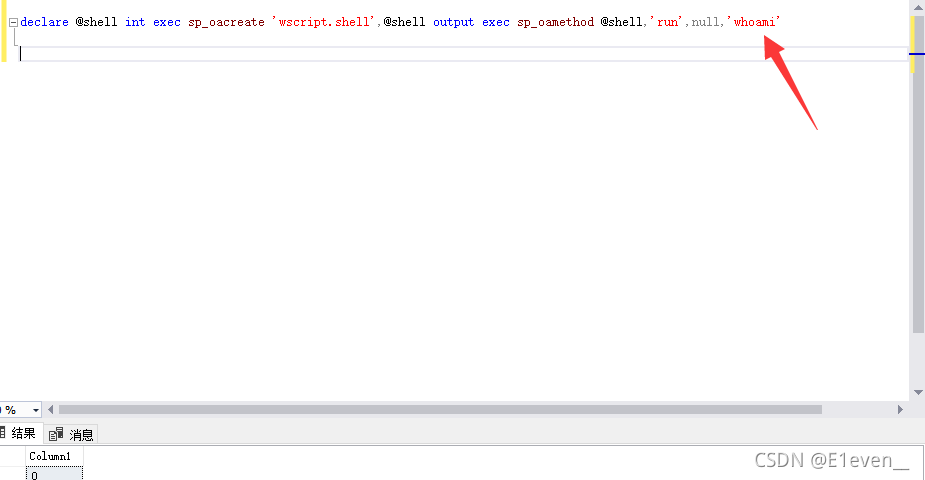Select the Column1 header in results
Image resolution: width=925 pixels, height=480 pixels.
(x=54, y=456)
